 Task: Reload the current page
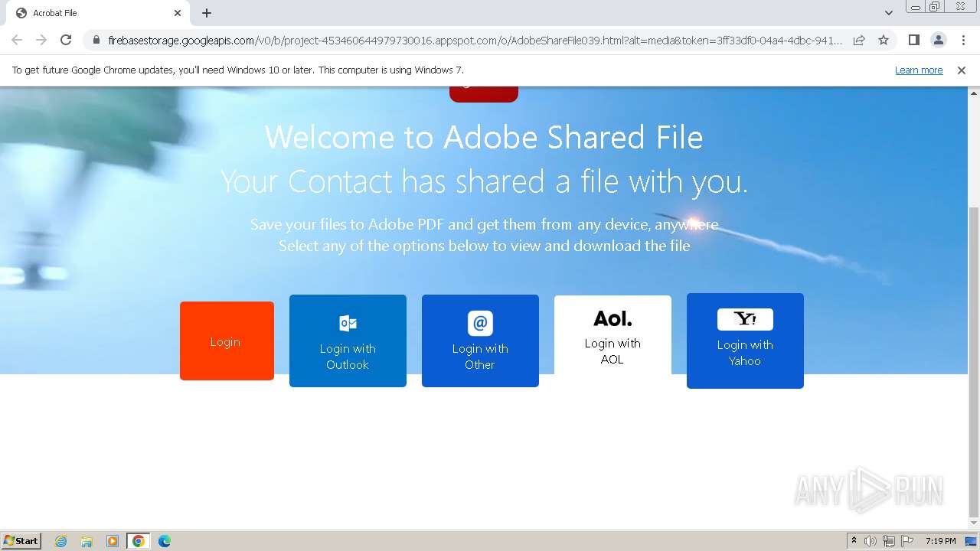(66, 40)
